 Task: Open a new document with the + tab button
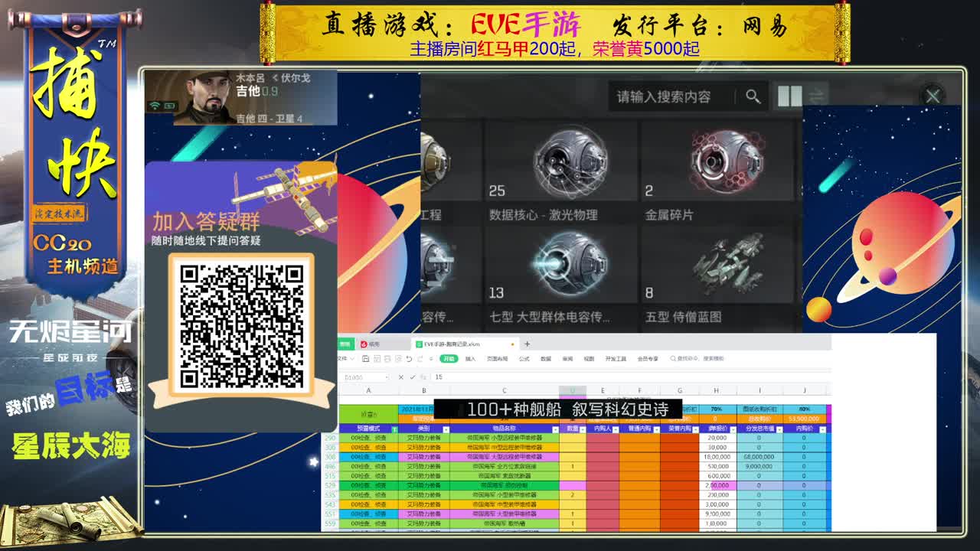[x=527, y=344]
